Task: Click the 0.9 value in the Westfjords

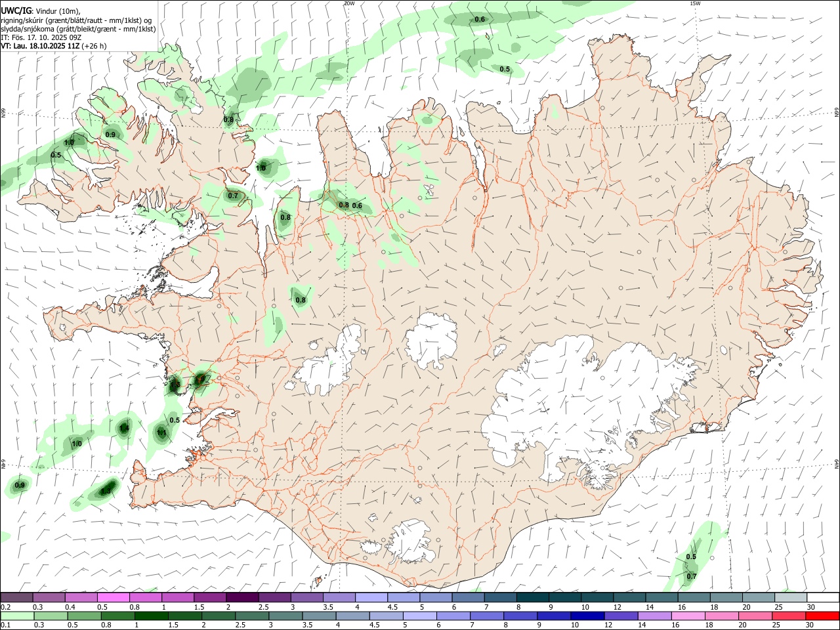Action: point(110,135)
